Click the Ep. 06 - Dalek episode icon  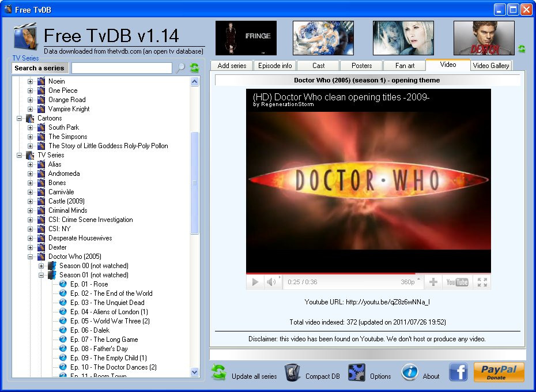63,330
